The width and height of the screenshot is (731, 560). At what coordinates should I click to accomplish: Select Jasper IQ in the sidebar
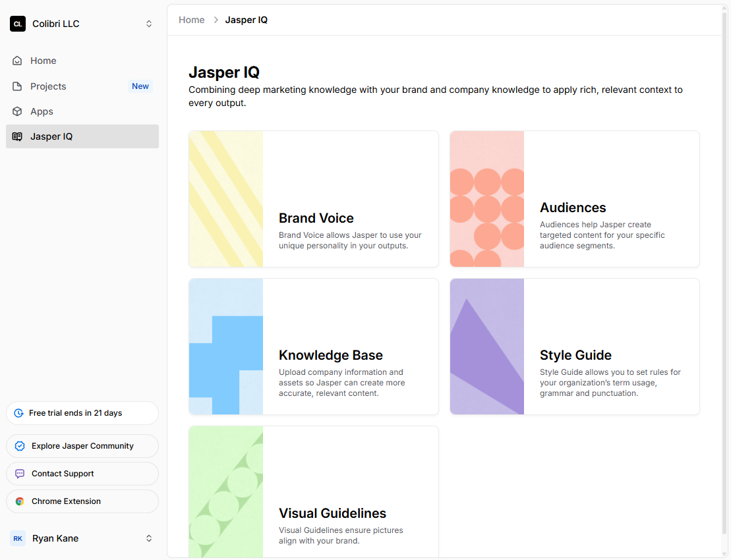pos(82,136)
